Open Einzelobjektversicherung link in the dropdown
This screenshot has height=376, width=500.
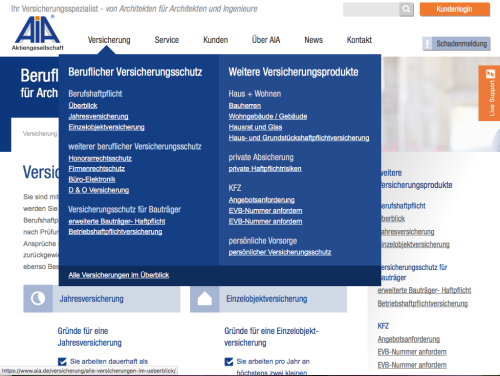tap(106, 127)
